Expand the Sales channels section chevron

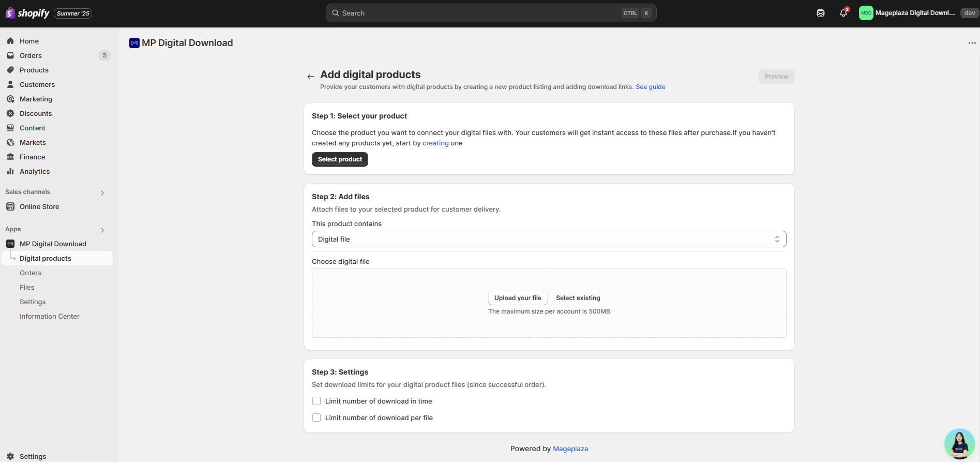102,193
